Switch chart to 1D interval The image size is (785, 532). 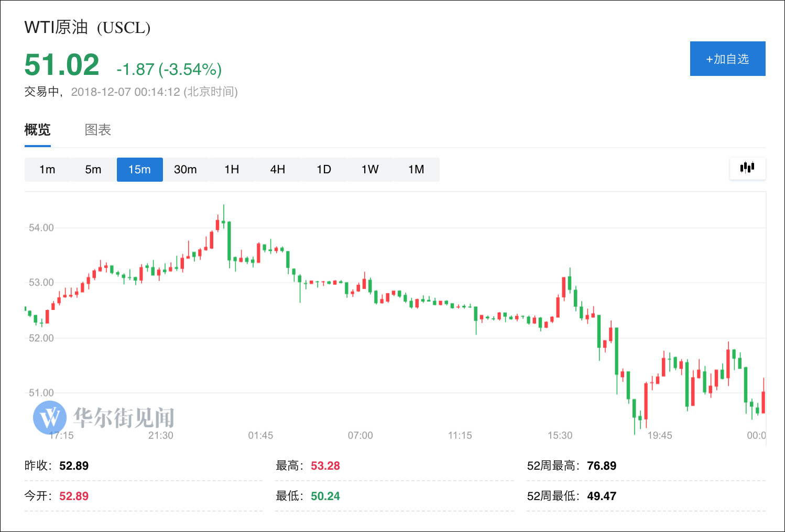point(324,169)
